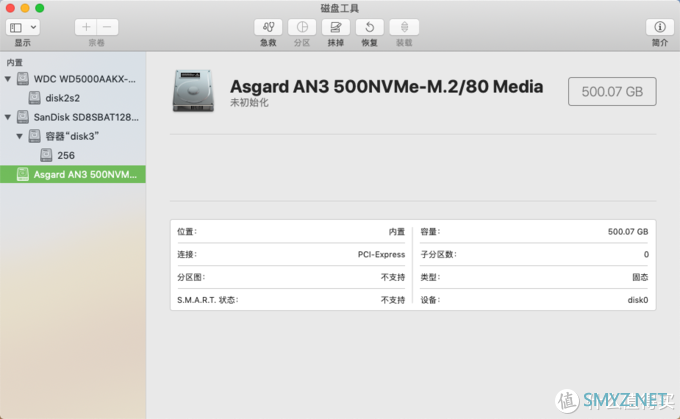Click the 500.07 GB capacity box
680x419 pixels.
point(612,92)
